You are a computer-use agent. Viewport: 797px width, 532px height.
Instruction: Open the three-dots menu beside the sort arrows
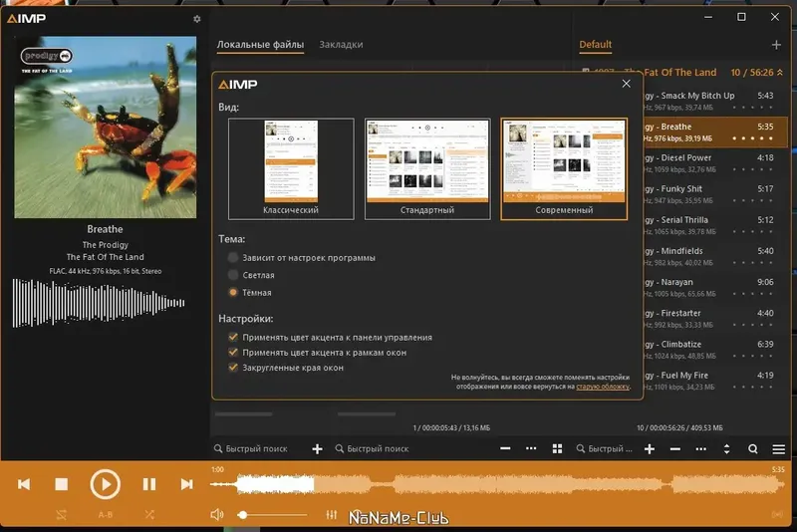pos(701,449)
